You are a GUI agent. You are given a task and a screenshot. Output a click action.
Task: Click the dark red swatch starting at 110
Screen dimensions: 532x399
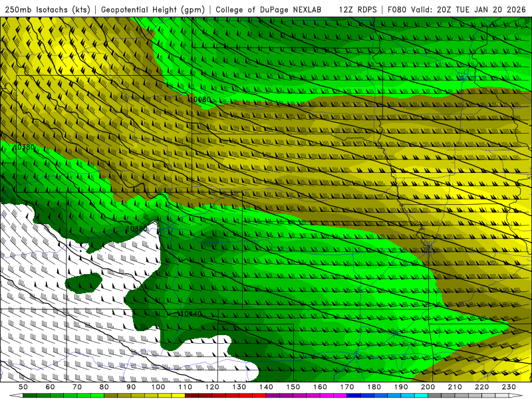pyautogui.click(x=192, y=396)
